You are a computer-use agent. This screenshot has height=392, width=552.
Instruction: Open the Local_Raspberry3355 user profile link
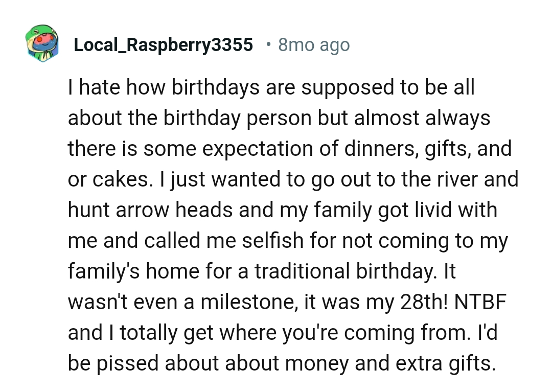[164, 45]
